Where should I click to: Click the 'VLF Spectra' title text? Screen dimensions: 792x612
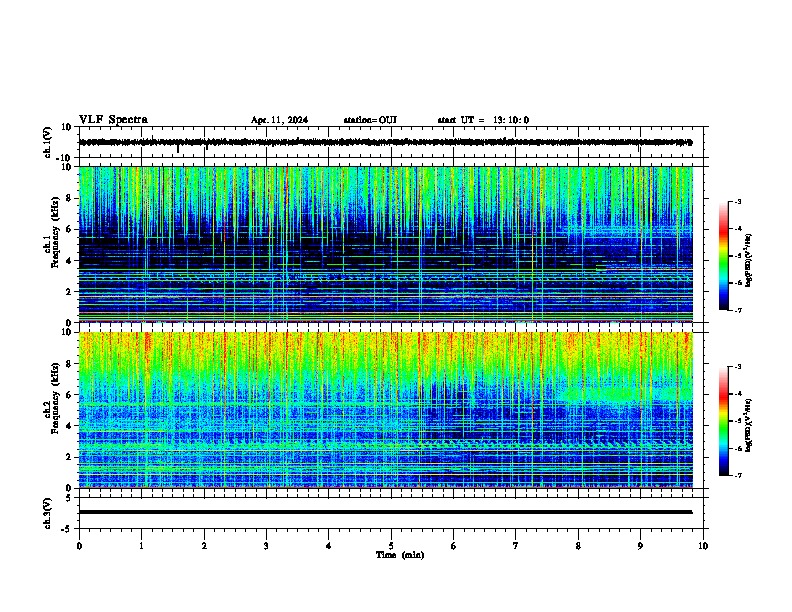click(113, 120)
